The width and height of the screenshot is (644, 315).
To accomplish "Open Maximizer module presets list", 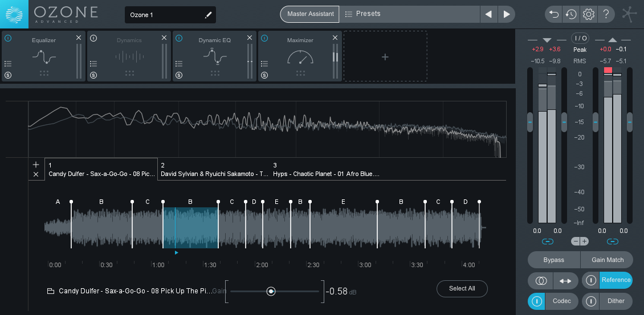I will (264, 64).
